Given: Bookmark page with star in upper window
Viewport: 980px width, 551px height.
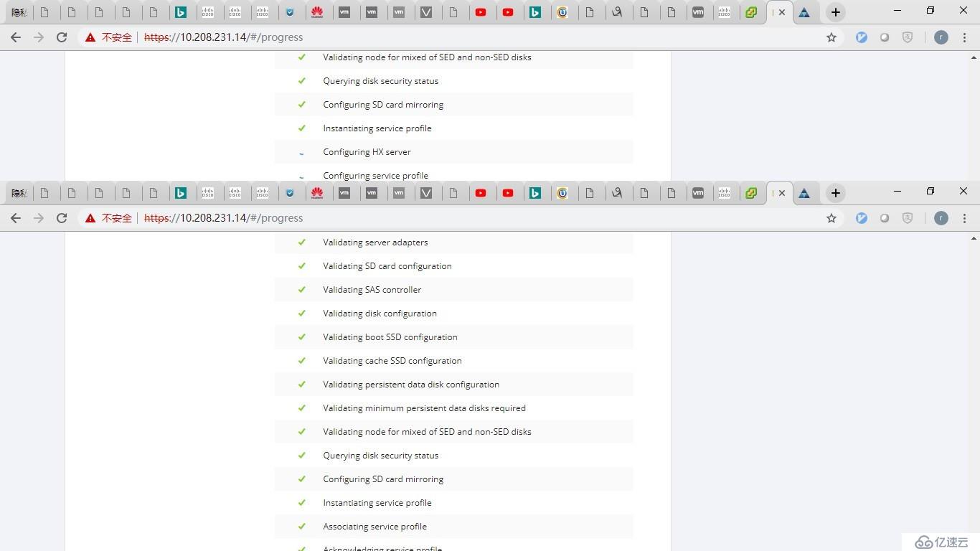Looking at the screenshot, I should [831, 37].
